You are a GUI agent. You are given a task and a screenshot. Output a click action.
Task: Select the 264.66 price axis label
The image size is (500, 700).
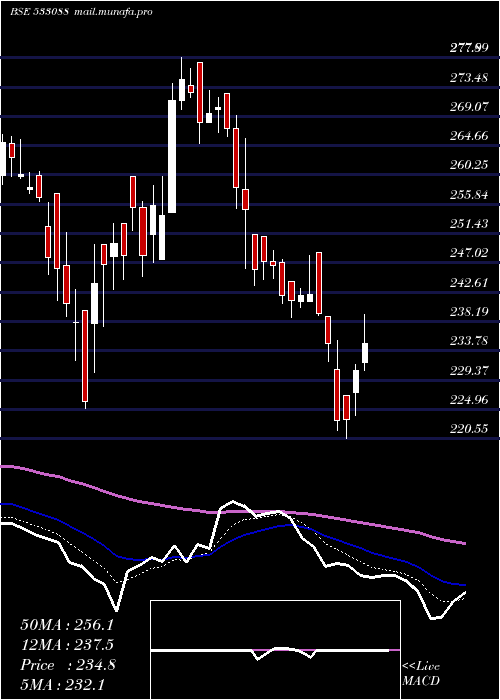[x=469, y=136]
